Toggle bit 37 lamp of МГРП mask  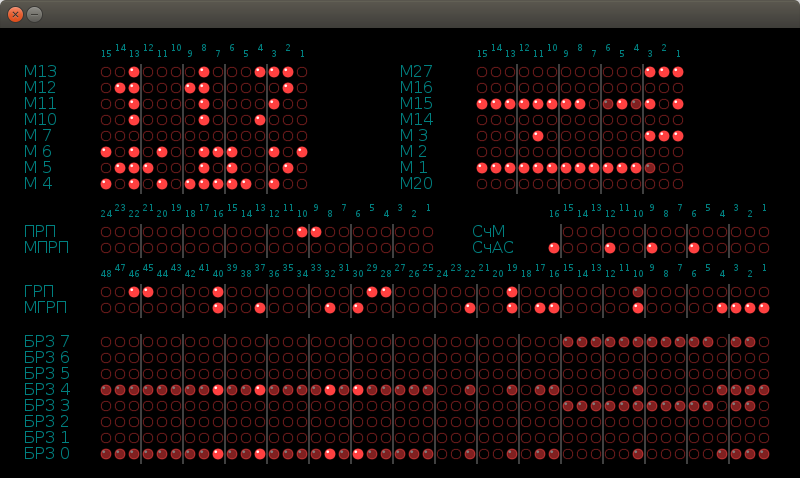tap(260, 308)
